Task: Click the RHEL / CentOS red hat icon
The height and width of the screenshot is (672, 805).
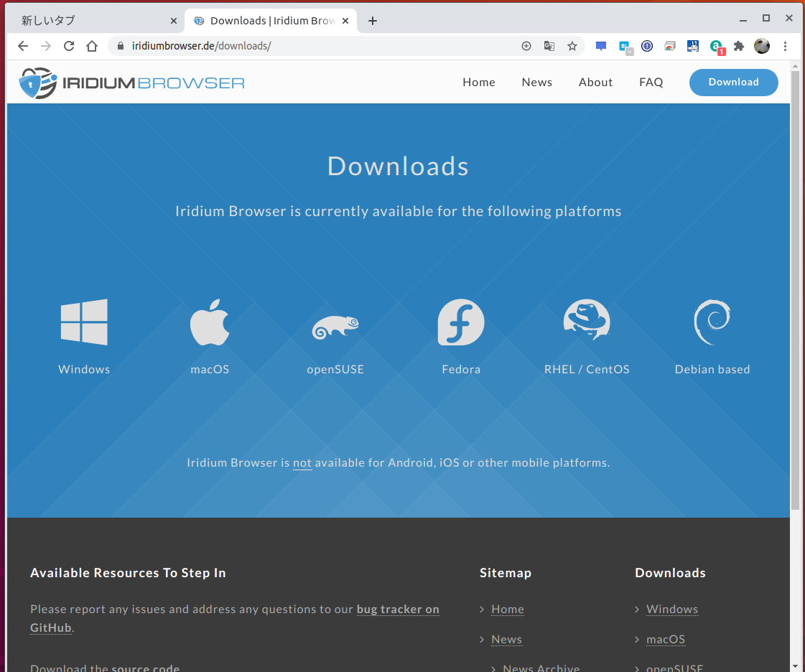Action: coord(587,322)
